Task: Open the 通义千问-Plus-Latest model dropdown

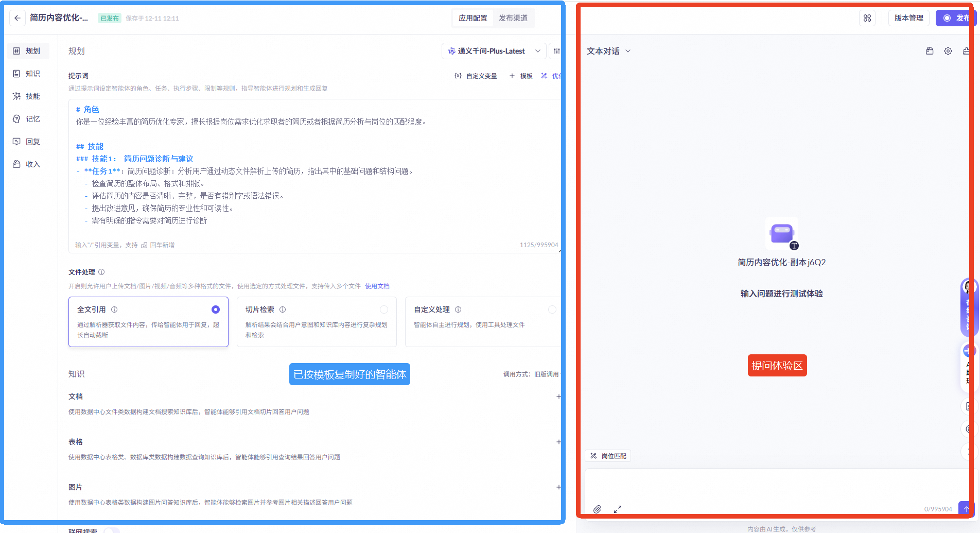Action: tap(494, 51)
